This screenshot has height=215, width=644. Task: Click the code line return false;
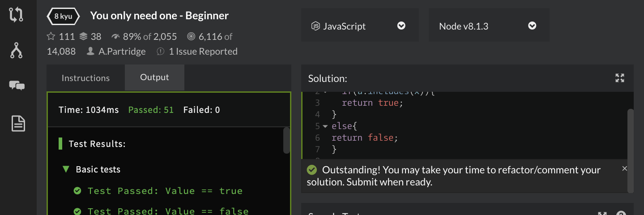(x=365, y=138)
